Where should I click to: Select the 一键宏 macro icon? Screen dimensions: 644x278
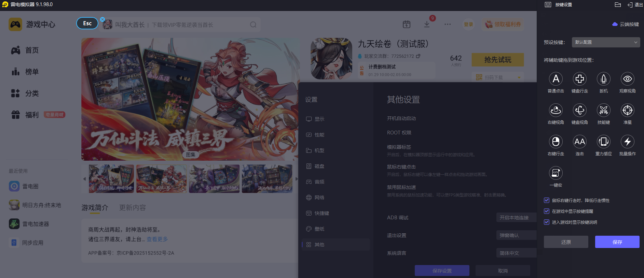pyautogui.click(x=556, y=173)
